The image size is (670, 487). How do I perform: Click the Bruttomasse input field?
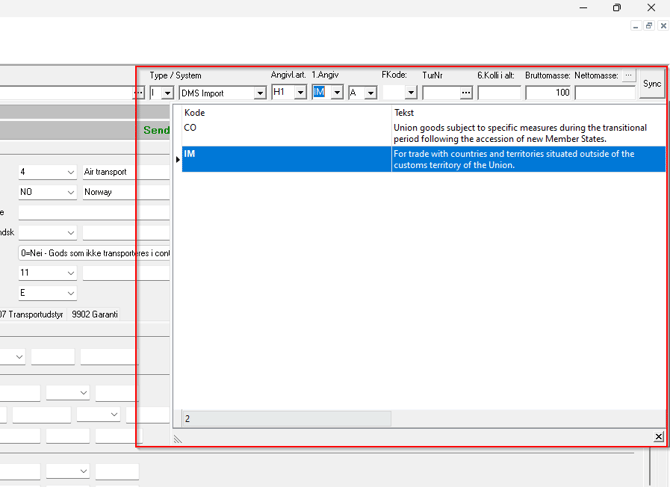pos(548,93)
